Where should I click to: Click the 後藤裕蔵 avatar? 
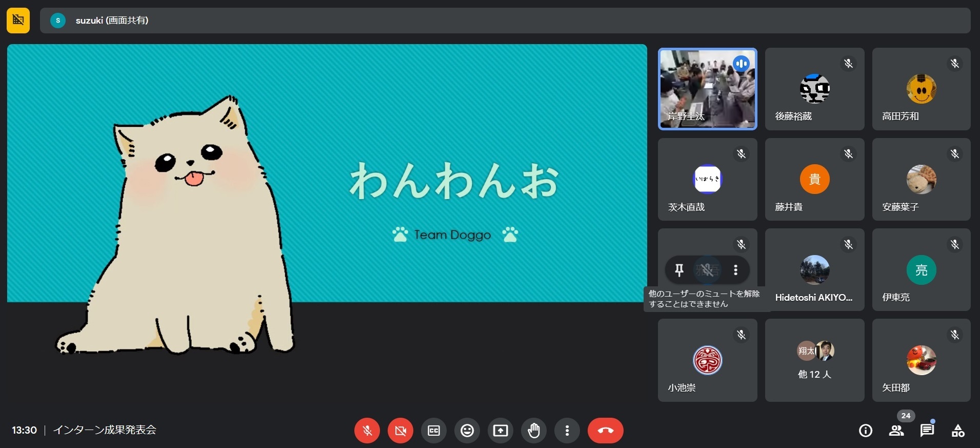(815, 89)
